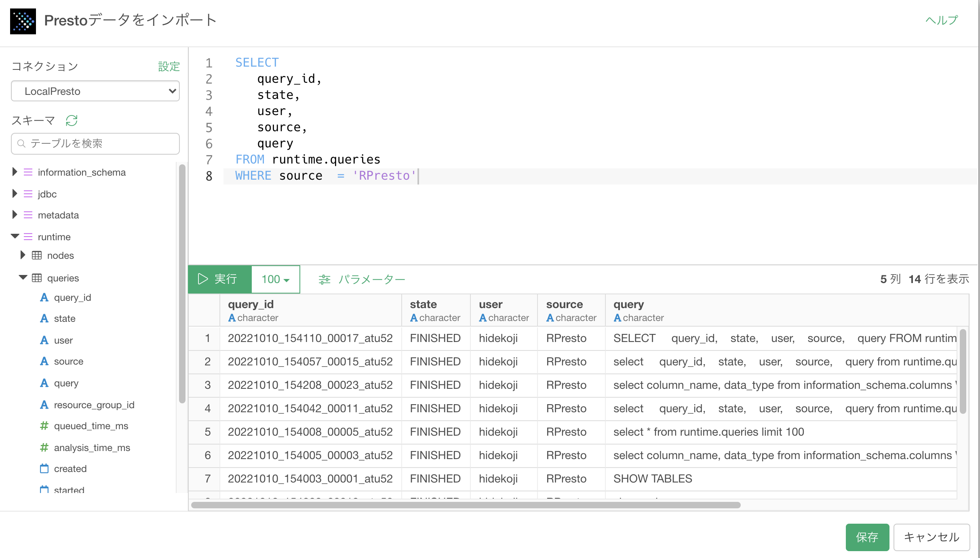980x558 pixels.
Task: Click the SELECT keyword on line 1
Action: point(257,63)
